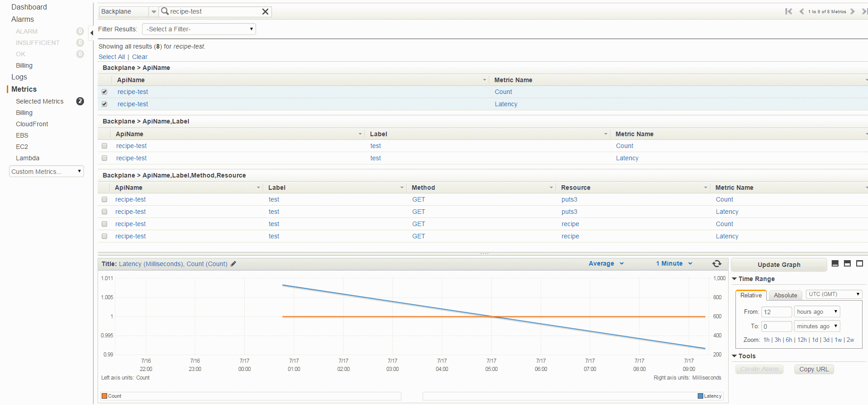Screen dimensions: 868x405
Task: Check the recipe resource Count row
Action: (x=104, y=224)
